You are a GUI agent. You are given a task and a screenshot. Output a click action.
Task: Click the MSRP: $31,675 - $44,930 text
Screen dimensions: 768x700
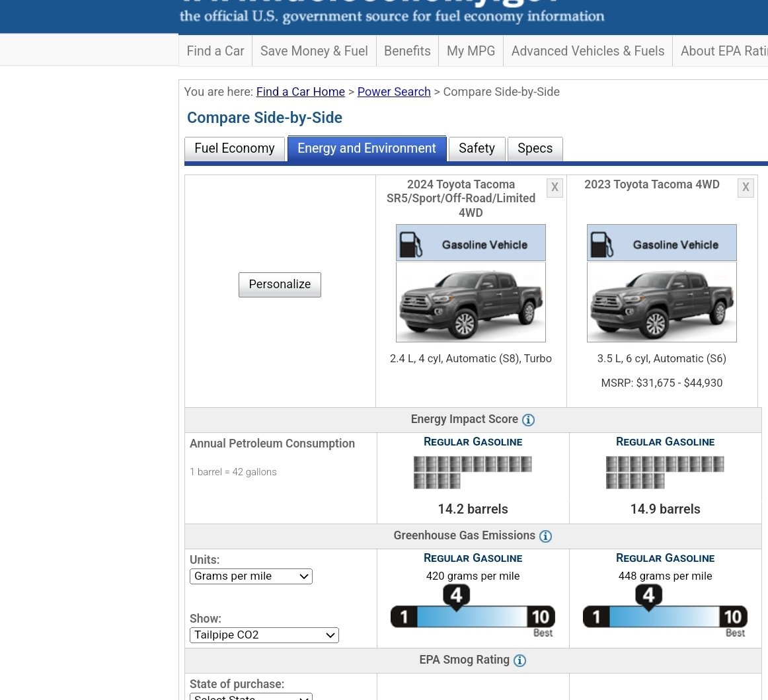(x=662, y=383)
